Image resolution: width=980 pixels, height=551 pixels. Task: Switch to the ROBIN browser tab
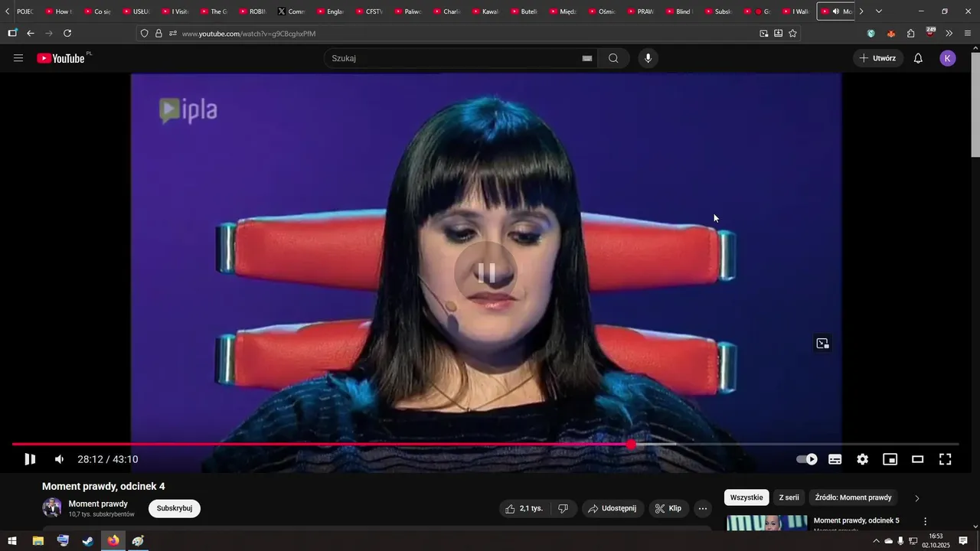click(253, 11)
